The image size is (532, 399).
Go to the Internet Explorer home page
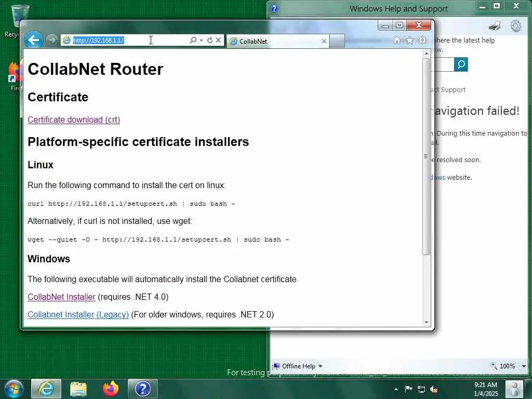[396, 41]
